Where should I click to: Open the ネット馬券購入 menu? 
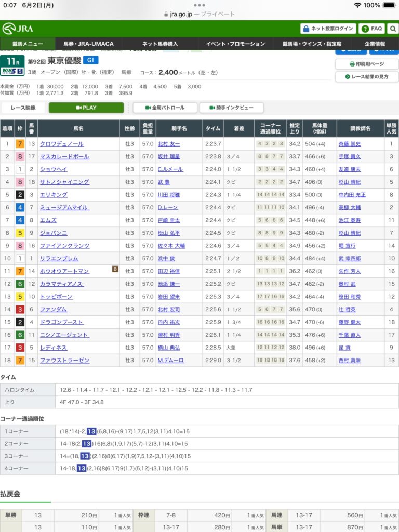[159, 44]
